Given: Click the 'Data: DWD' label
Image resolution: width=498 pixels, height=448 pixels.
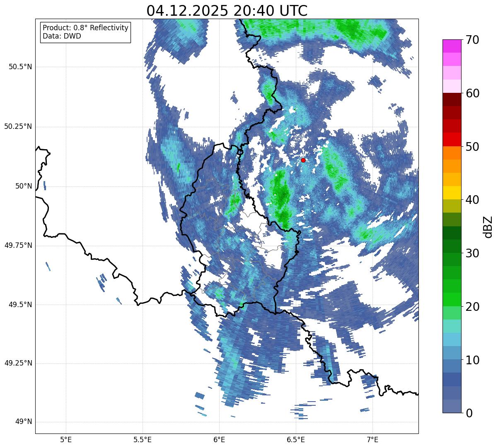Looking at the screenshot, I should coord(62,36).
